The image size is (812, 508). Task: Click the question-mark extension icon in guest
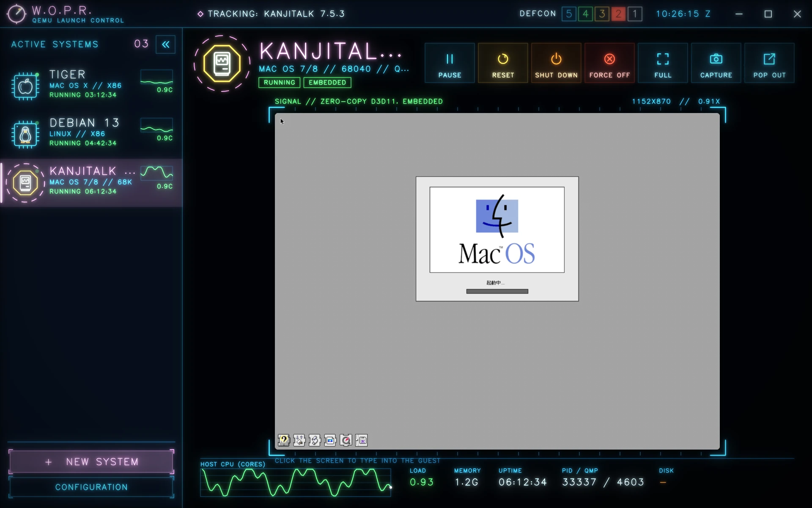pos(284,440)
